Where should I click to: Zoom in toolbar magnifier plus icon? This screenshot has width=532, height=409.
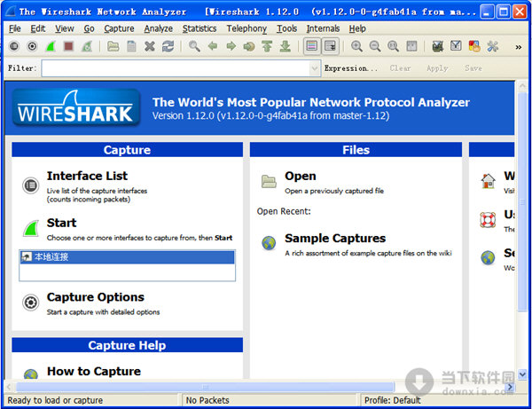tap(356, 46)
